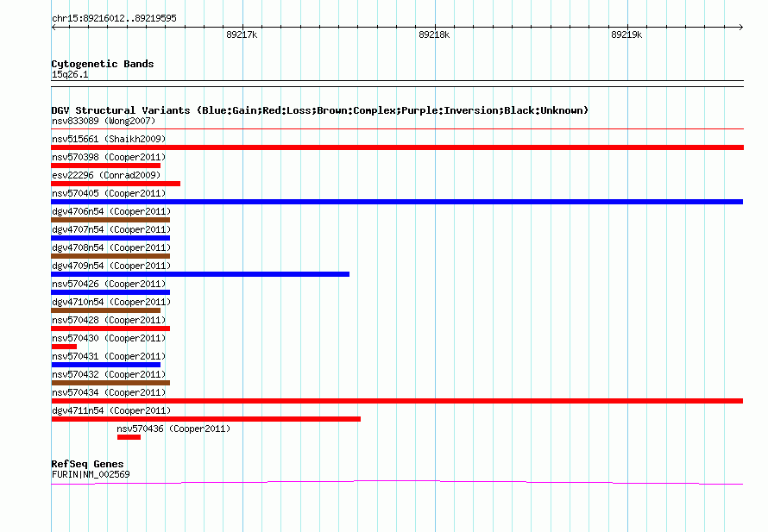The height and width of the screenshot is (532, 768).
Task: Click the dgv4710n54 (Cooper2011) label
Action: click(x=111, y=302)
